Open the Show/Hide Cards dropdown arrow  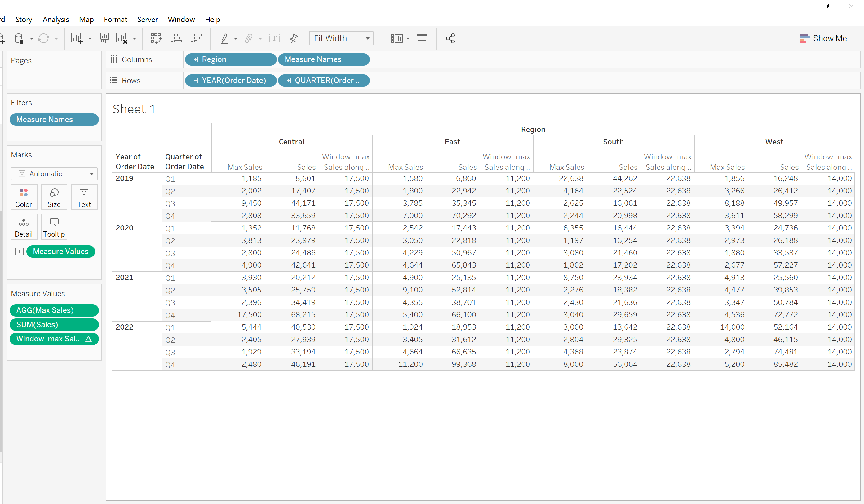click(408, 39)
